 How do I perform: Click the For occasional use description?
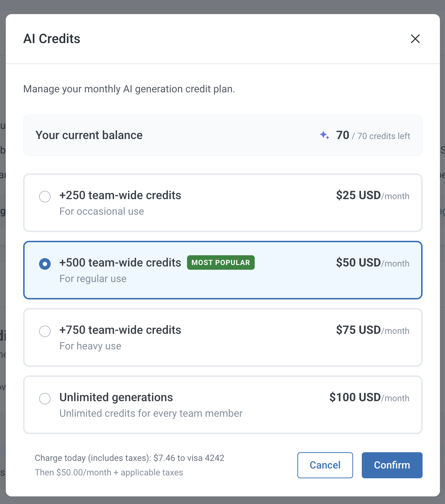point(102,211)
